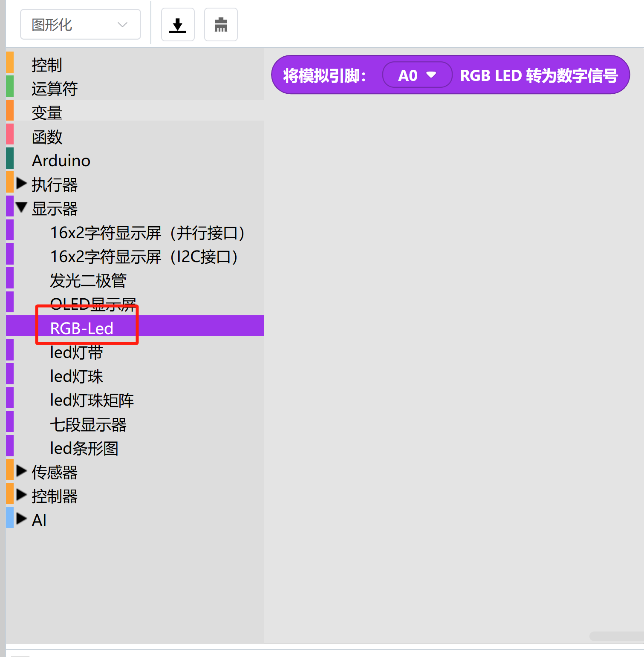This screenshot has width=644, height=657.
Task: Select the 发光二极管 item
Action: click(x=88, y=281)
